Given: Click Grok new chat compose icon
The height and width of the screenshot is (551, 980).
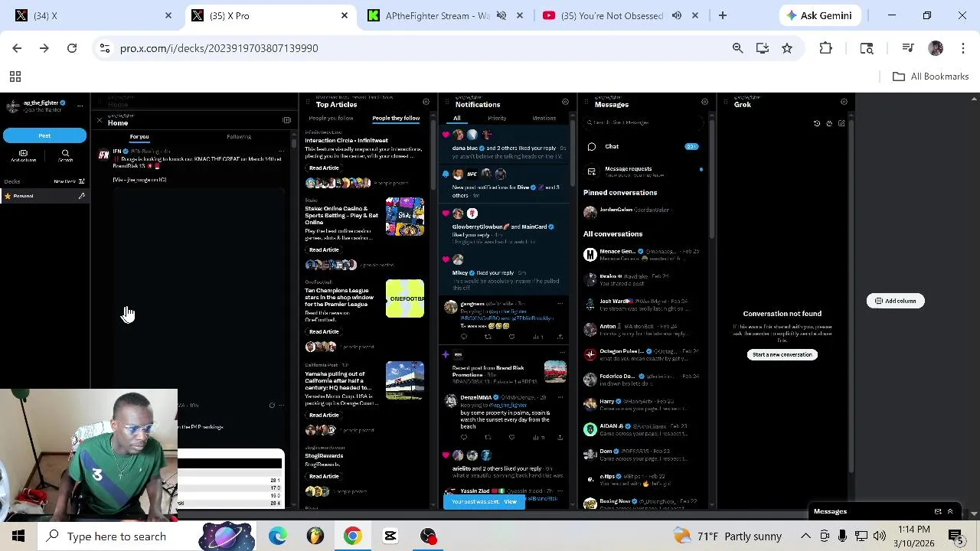Looking at the screenshot, I should coord(841,123).
